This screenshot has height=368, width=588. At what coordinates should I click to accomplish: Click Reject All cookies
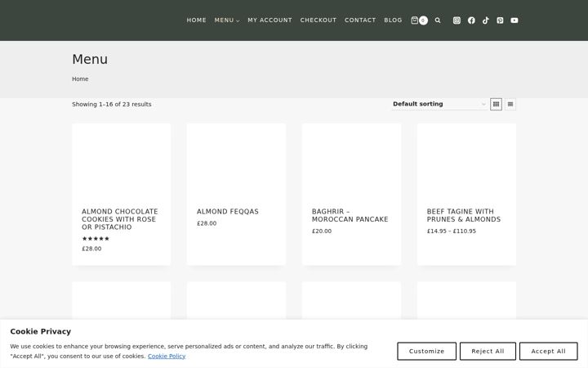pyautogui.click(x=488, y=351)
